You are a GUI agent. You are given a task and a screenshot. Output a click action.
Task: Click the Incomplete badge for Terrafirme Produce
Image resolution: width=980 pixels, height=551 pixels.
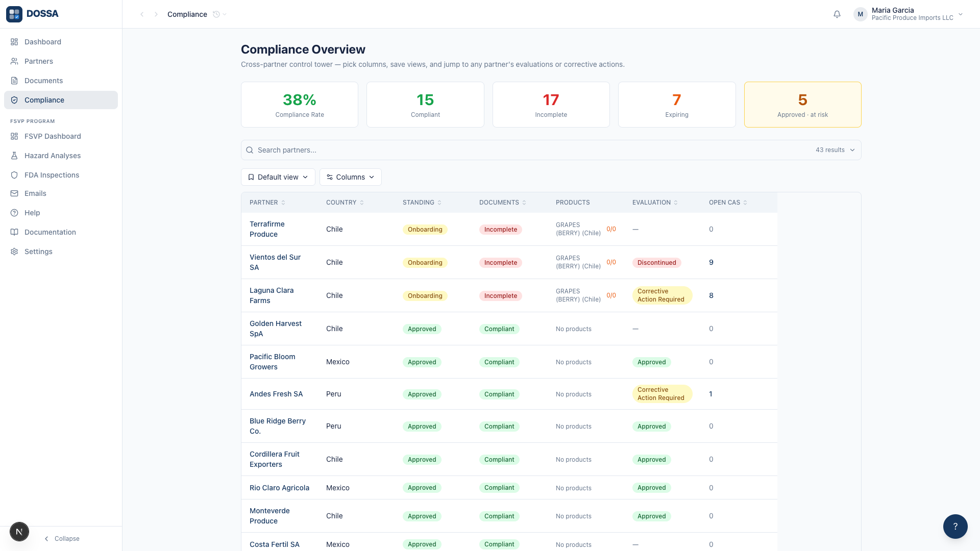pos(501,230)
